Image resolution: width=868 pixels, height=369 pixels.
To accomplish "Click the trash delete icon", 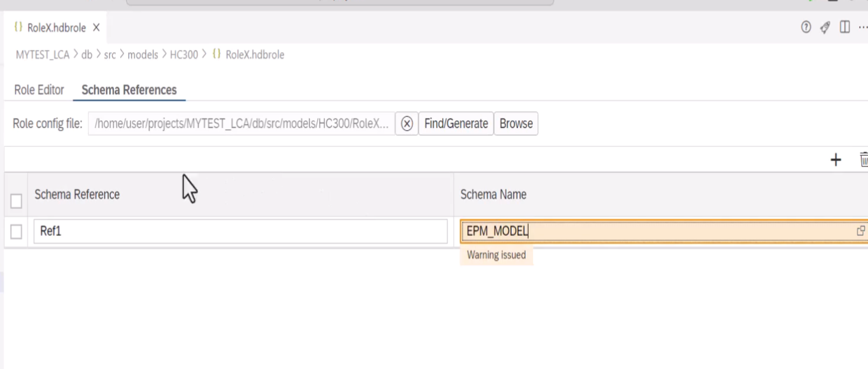I will point(863,159).
